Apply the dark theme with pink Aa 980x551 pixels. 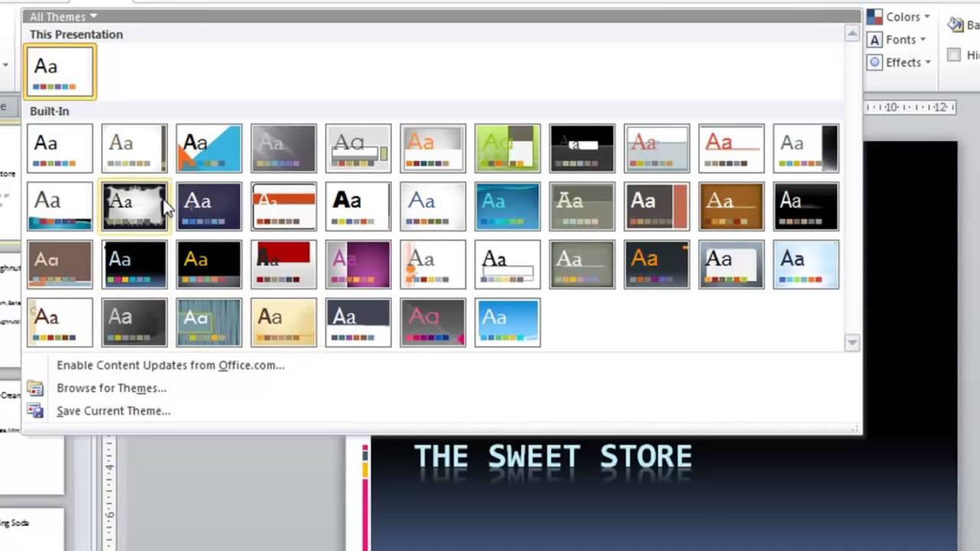(433, 323)
